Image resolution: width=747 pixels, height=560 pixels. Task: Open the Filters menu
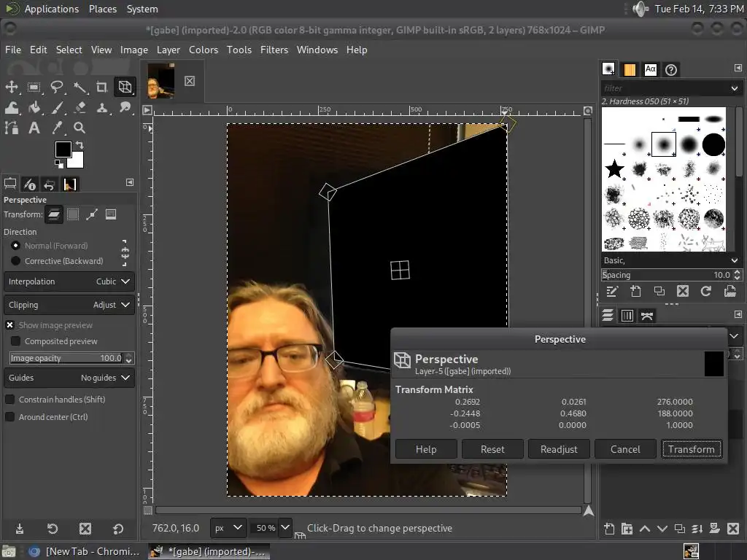coord(274,50)
